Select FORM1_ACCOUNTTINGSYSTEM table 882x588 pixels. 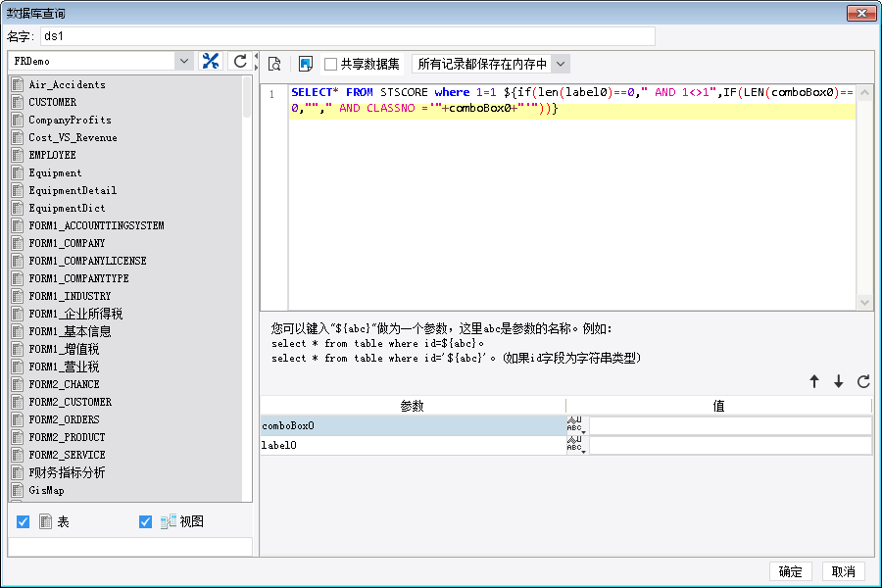click(x=96, y=225)
